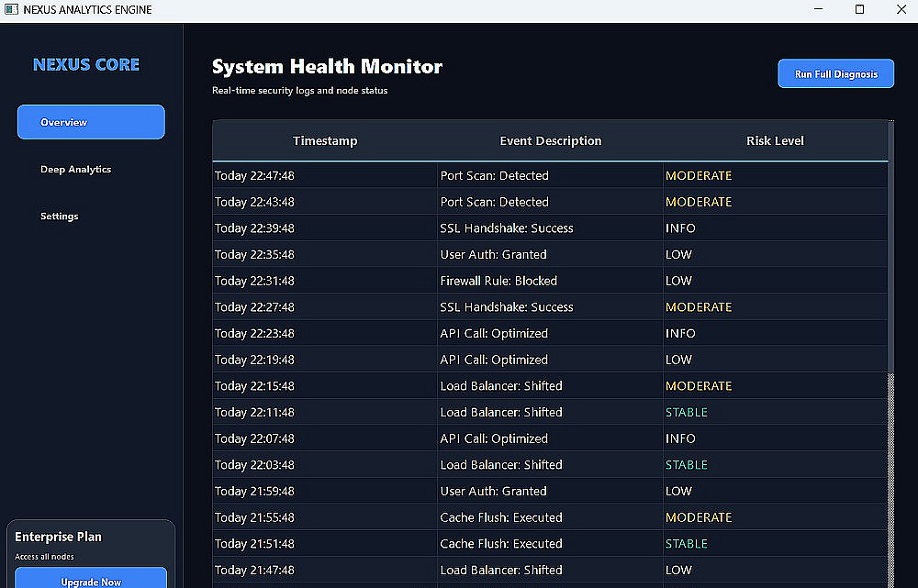
Task: Click the Nexus Analytics Engine title bar icon
Action: tap(11, 9)
